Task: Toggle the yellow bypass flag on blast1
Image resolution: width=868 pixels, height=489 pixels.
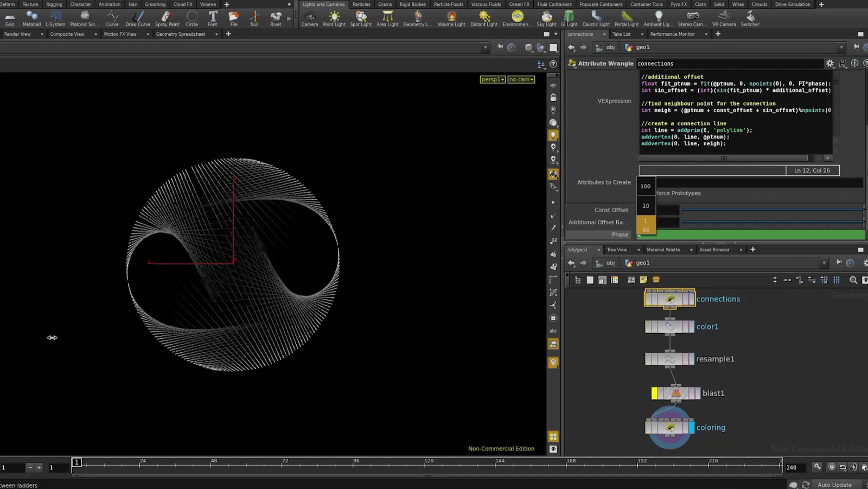Action: click(x=654, y=392)
